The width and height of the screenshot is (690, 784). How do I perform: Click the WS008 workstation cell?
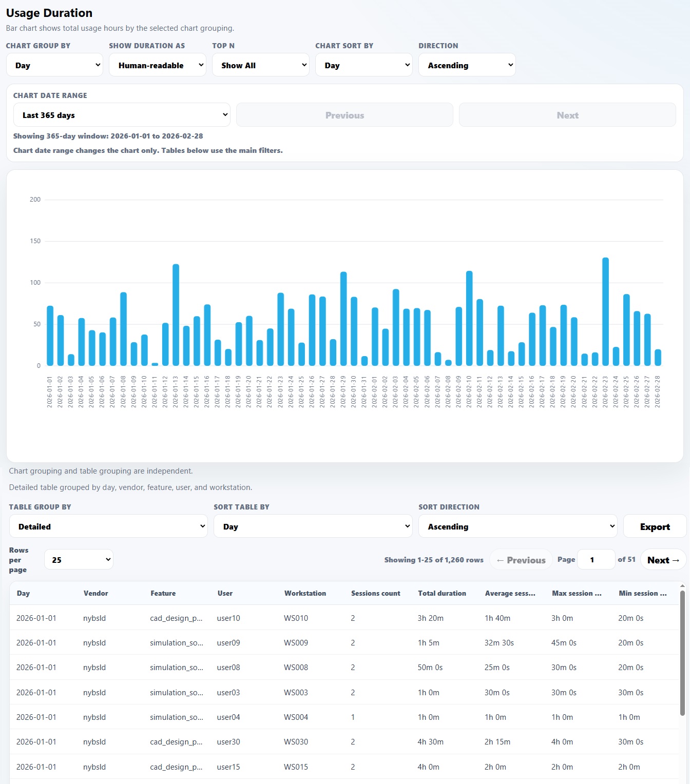[x=296, y=667]
